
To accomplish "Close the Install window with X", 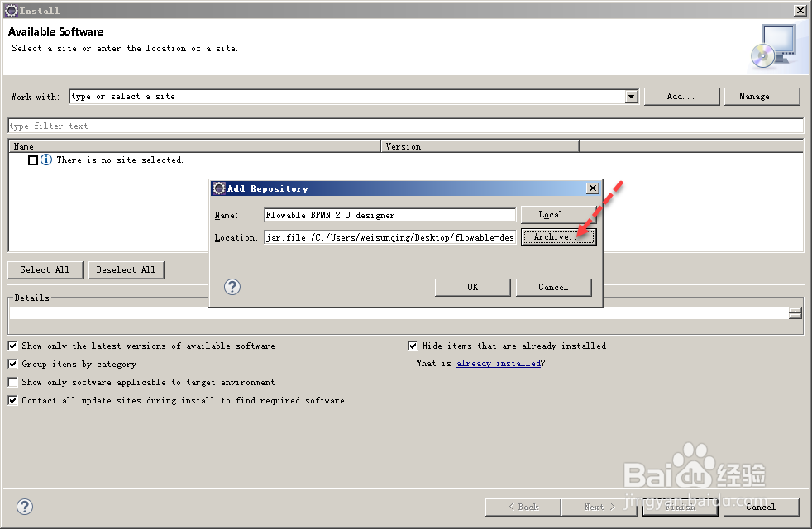I will [x=800, y=10].
